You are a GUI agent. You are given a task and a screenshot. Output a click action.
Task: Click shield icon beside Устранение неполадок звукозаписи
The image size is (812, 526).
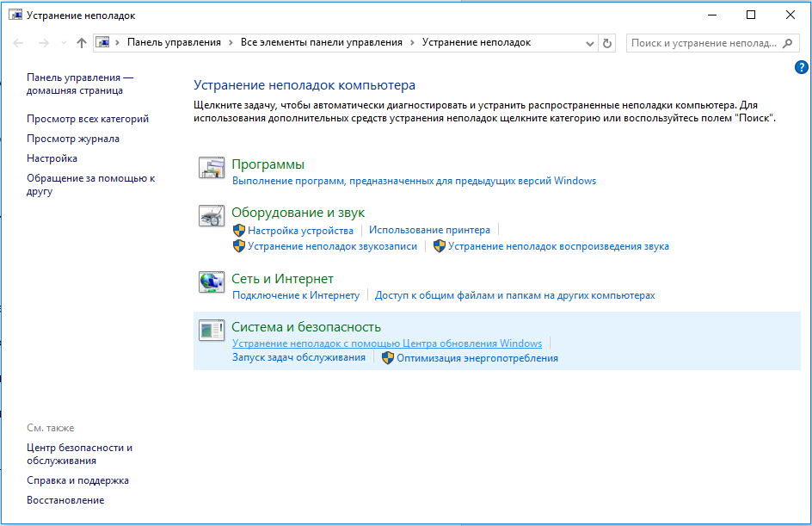[x=239, y=246]
